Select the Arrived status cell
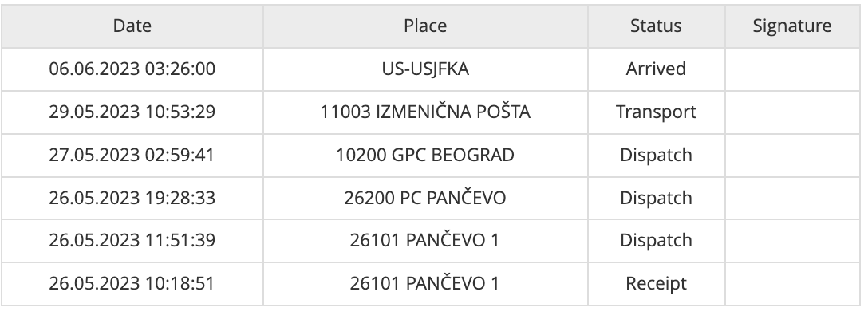Viewport: 868px width, 327px height. (656, 69)
